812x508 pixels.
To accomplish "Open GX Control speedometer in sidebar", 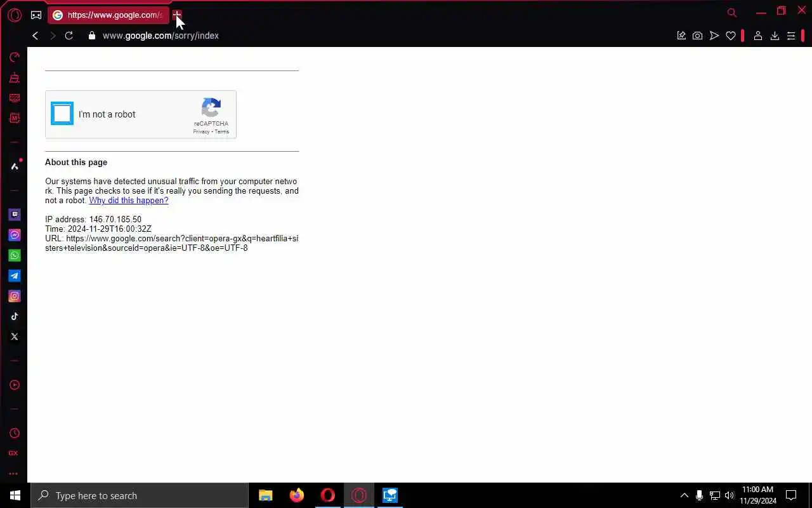I will tap(14, 57).
